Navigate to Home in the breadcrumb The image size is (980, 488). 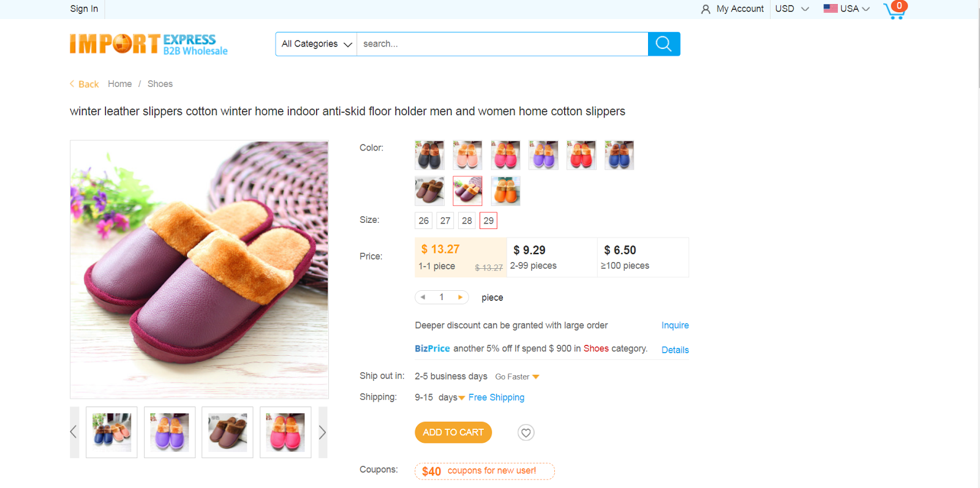pyautogui.click(x=119, y=83)
